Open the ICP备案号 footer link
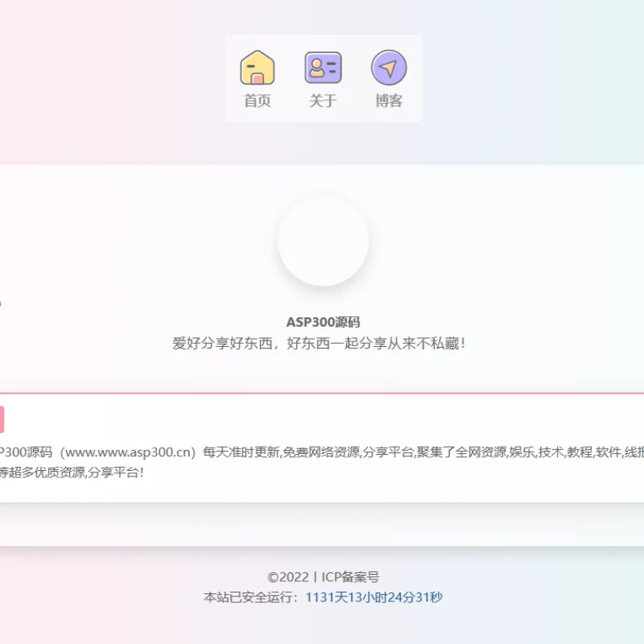Viewport: 644px width, 644px height. click(x=350, y=577)
